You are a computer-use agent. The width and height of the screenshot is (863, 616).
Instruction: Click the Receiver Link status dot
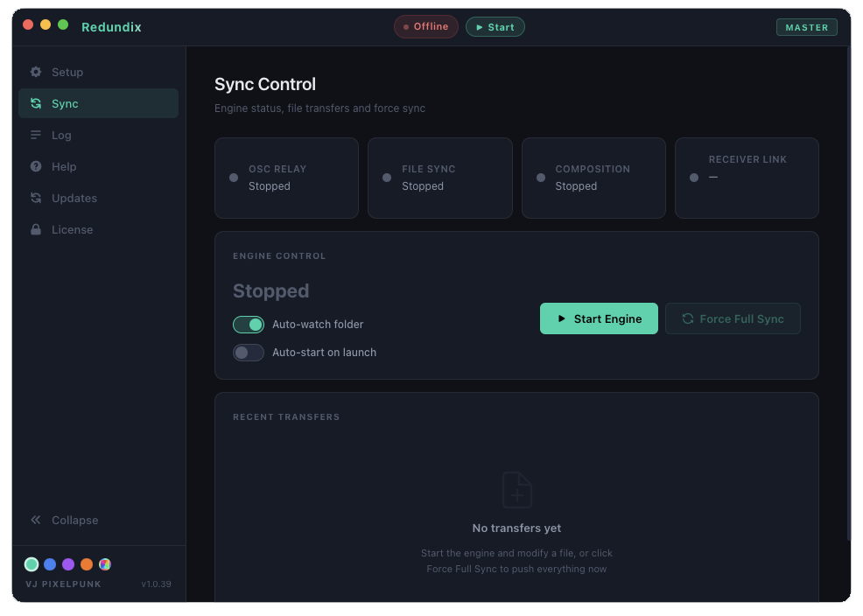coord(694,178)
